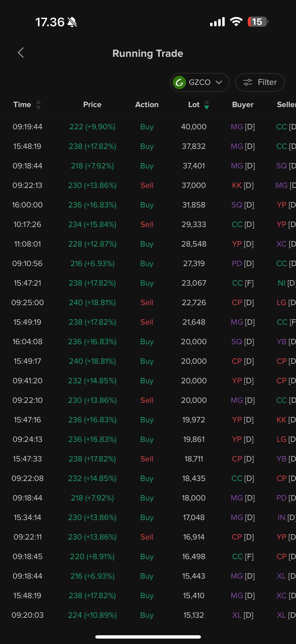Tap the Buyer column header
The height and width of the screenshot is (644, 296).
coord(243,104)
